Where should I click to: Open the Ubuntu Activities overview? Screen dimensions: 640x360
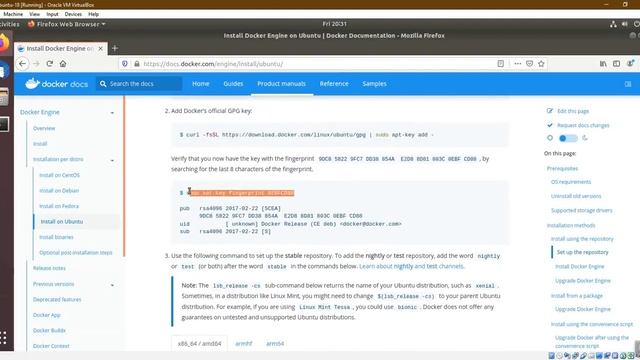tap(9, 24)
